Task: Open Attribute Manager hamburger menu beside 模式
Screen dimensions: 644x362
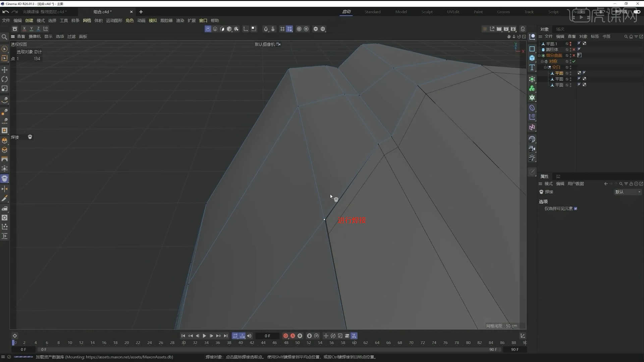Action: [x=540, y=184]
